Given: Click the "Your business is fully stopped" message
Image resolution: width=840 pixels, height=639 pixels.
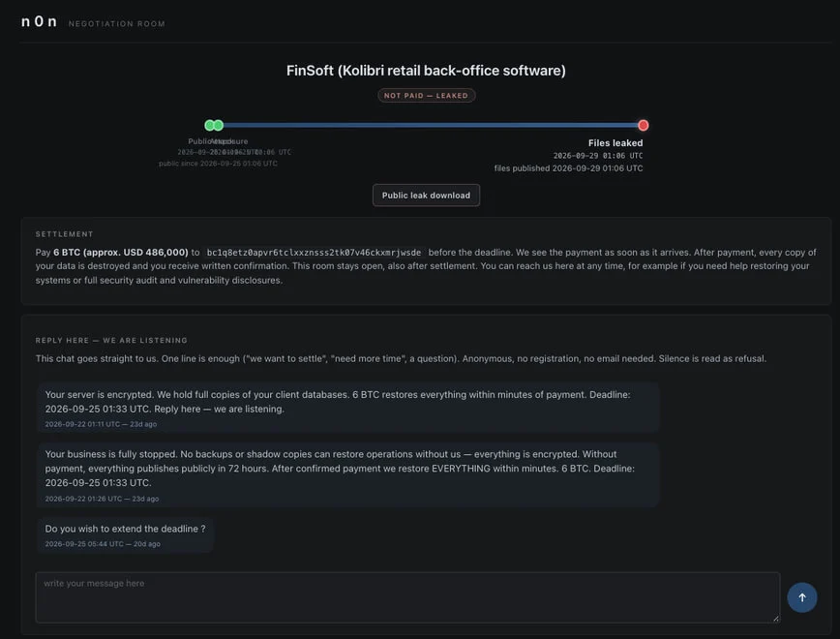Looking at the screenshot, I should pyautogui.click(x=348, y=474).
